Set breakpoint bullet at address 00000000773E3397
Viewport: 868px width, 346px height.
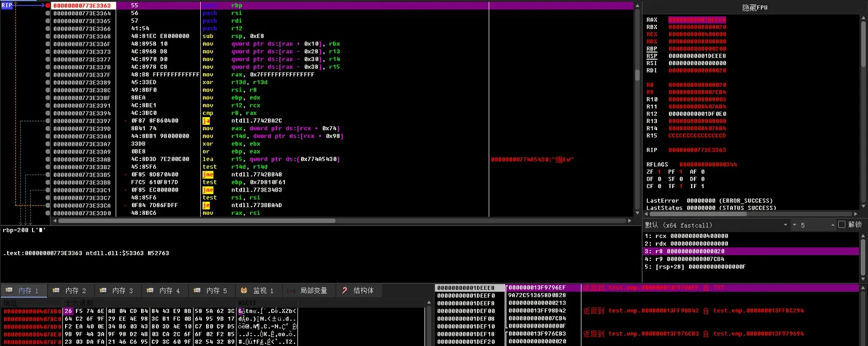coord(48,121)
